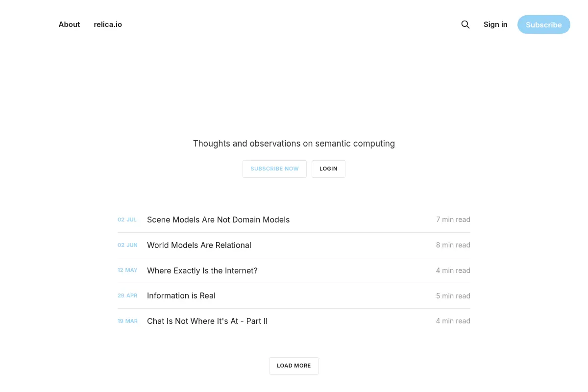Open the search magnifier icon

pyautogui.click(x=465, y=24)
